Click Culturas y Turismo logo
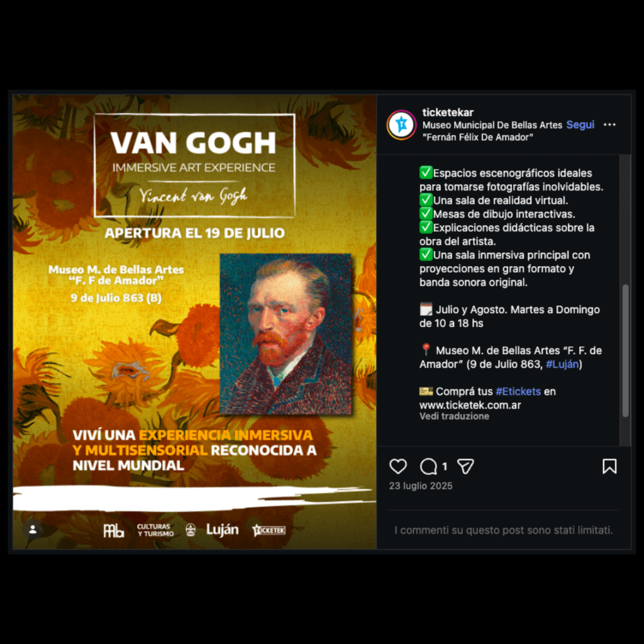Image resolution: width=644 pixels, height=644 pixels. (x=155, y=530)
